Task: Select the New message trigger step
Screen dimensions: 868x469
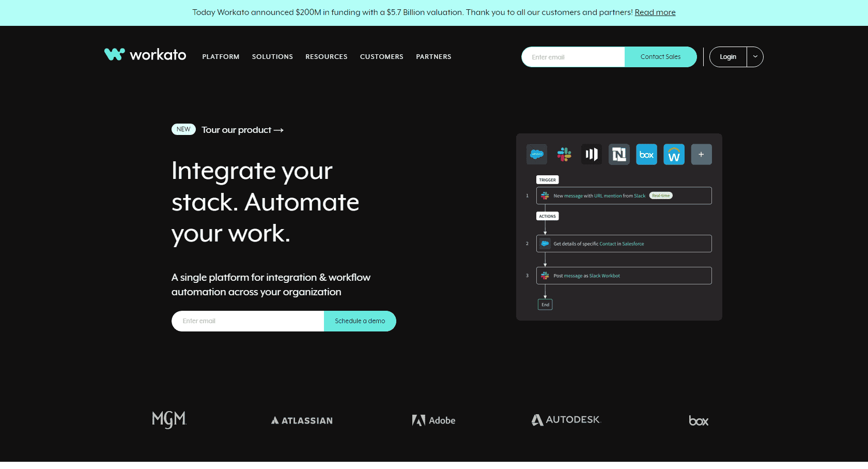Action: [x=624, y=195]
